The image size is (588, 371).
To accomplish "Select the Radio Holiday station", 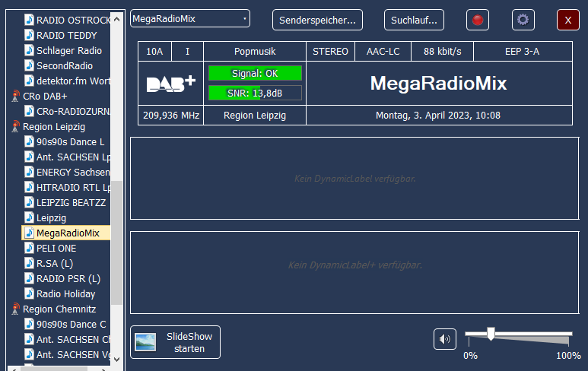I will [x=65, y=294].
